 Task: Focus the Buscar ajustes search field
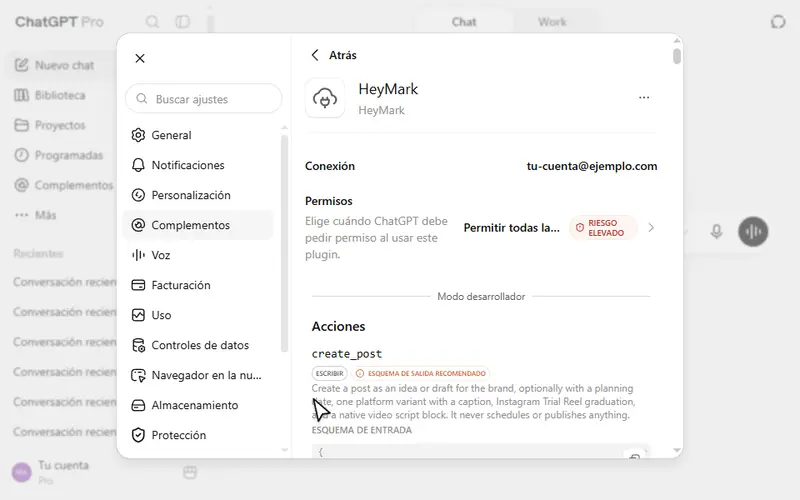point(204,99)
